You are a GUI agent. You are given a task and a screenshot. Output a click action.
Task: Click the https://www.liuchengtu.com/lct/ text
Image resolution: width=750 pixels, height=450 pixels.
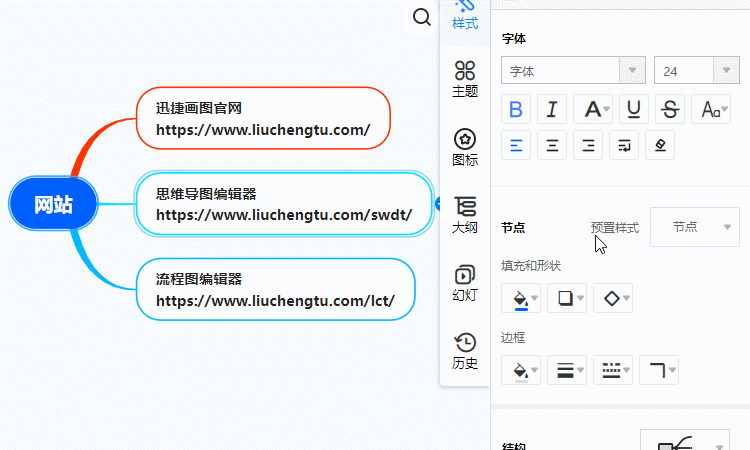(275, 301)
